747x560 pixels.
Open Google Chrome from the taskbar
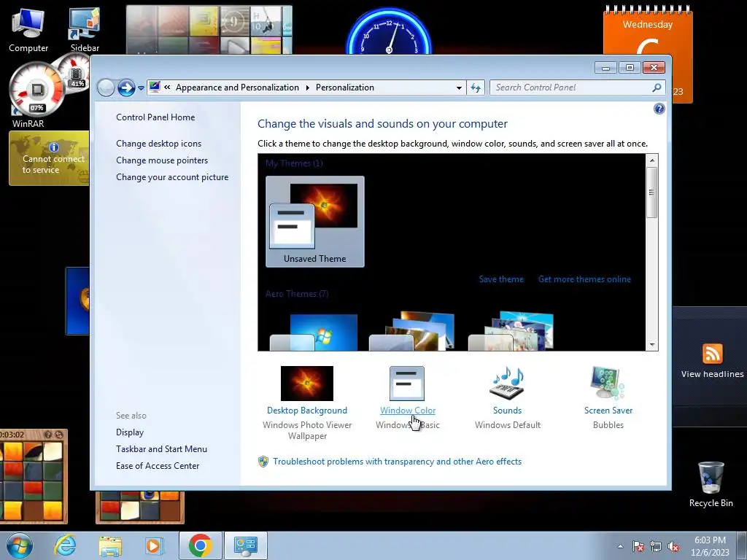[200, 545]
